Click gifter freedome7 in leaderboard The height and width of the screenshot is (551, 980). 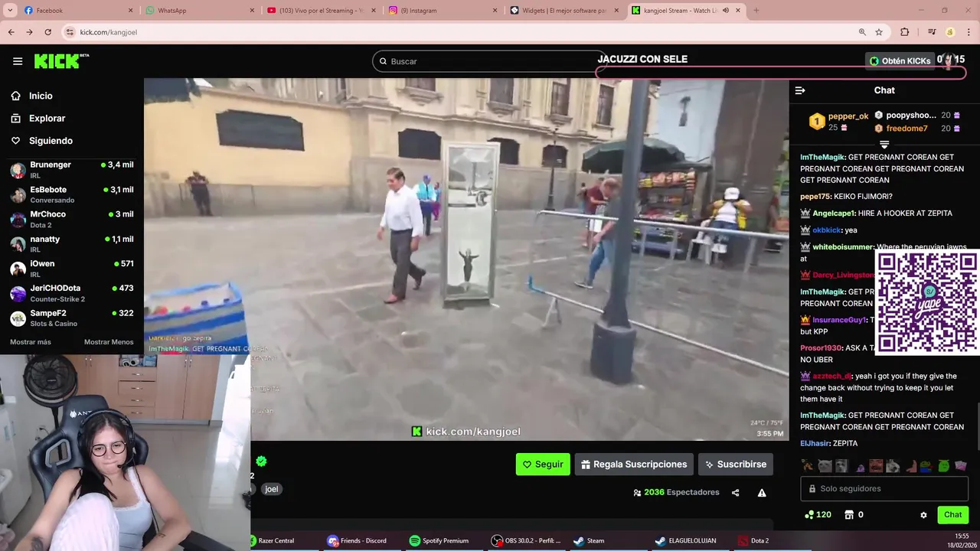tap(906, 129)
